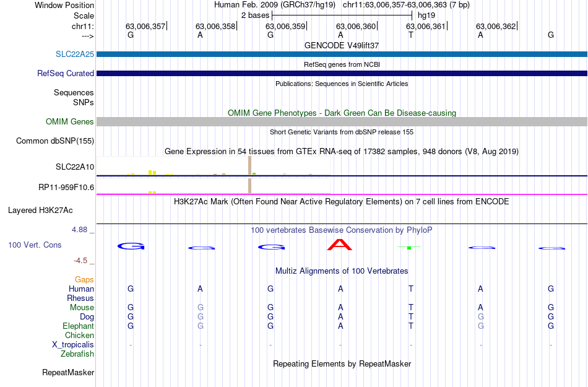
Task: Click the Chicken species row label
Action: (79, 335)
